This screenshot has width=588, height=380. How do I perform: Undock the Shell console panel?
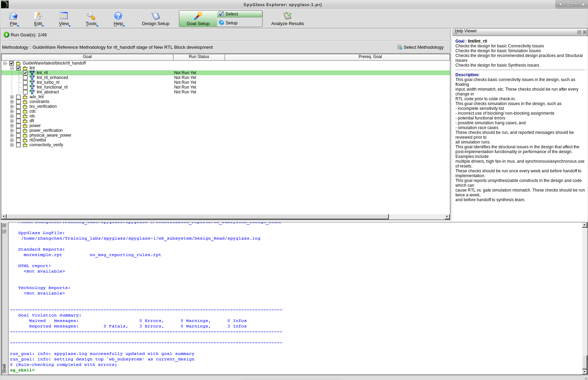pos(4,232)
